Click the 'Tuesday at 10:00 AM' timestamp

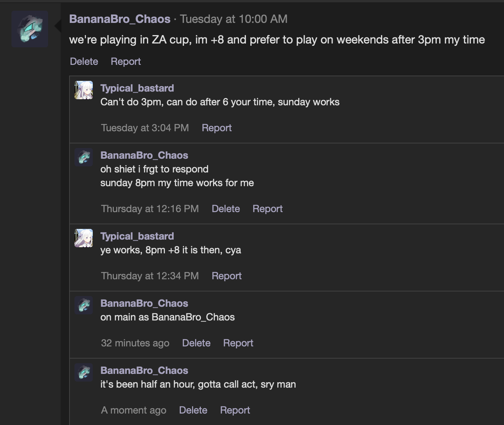point(233,19)
